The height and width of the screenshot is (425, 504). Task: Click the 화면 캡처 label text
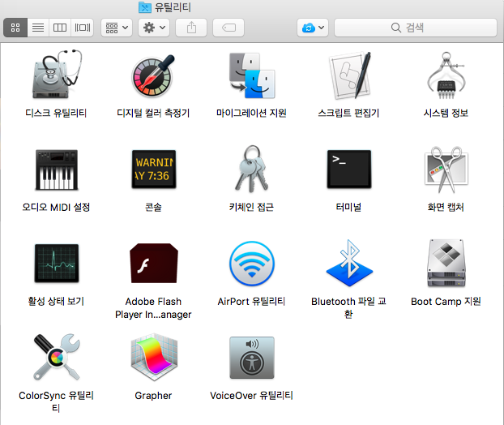click(x=446, y=207)
